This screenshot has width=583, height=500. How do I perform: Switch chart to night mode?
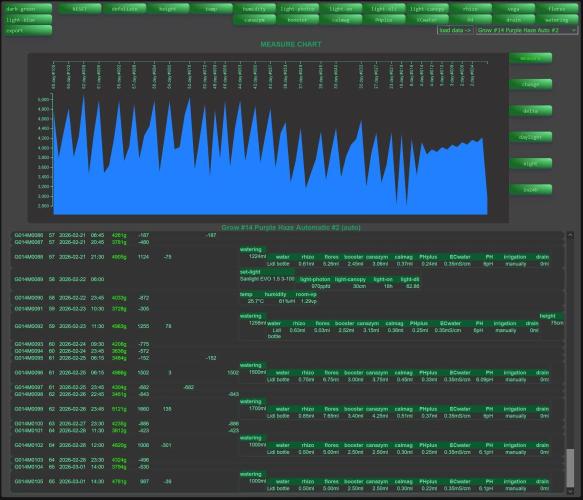pos(531,164)
